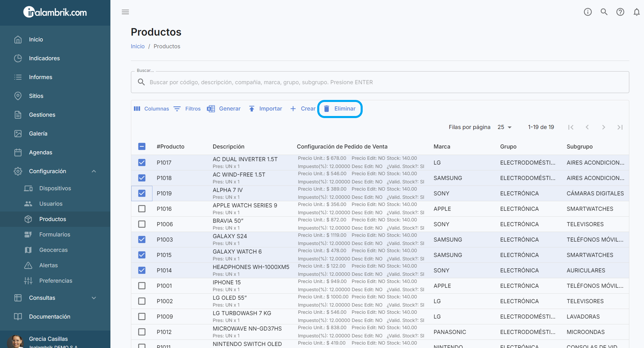Focus the Buscar product search field
Viewport: 644px width, 348px height.
380,82
